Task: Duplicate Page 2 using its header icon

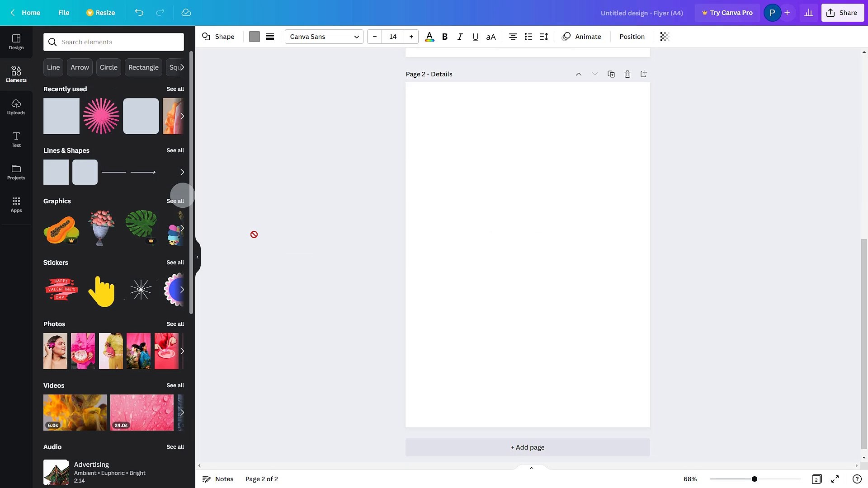Action: click(611, 74)
